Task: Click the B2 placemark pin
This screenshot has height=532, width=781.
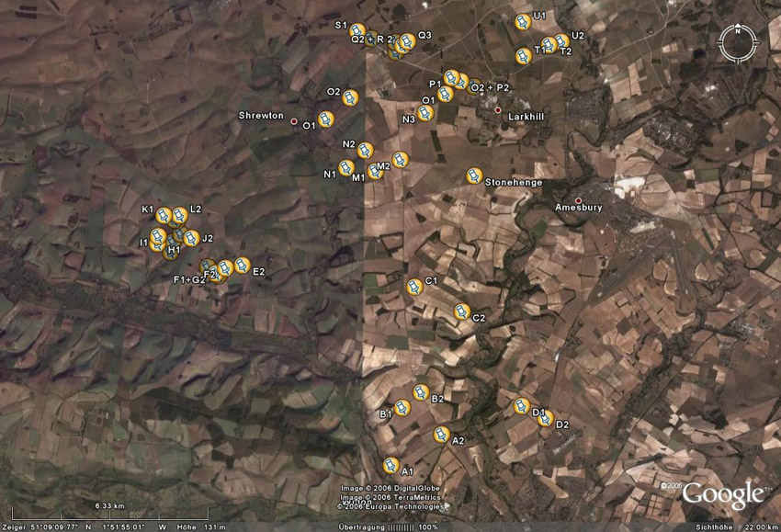Action: click(x=421, y=392)
